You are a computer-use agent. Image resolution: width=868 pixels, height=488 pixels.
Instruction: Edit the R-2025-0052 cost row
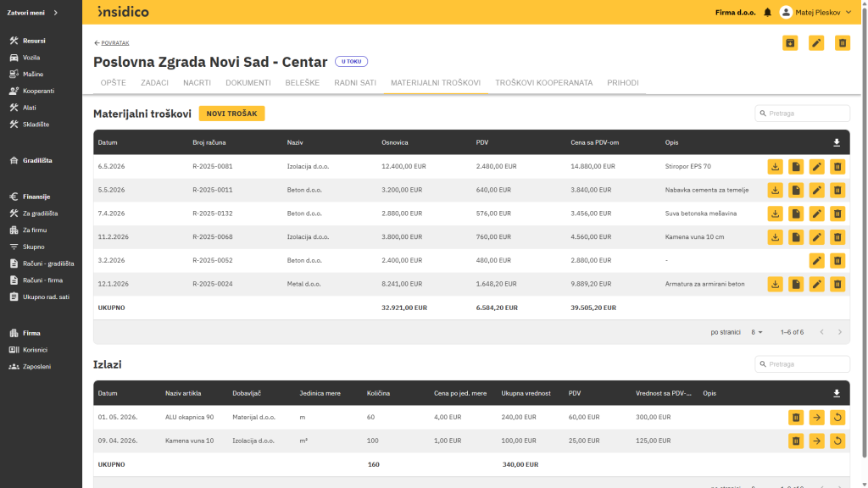coord(816,261)
